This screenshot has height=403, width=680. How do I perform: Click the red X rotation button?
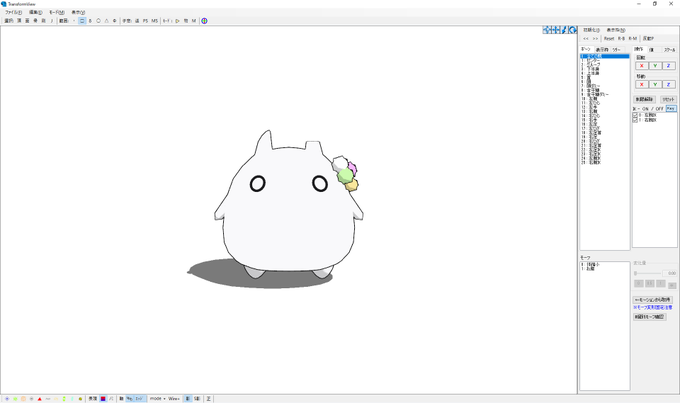tap(641, 66)
